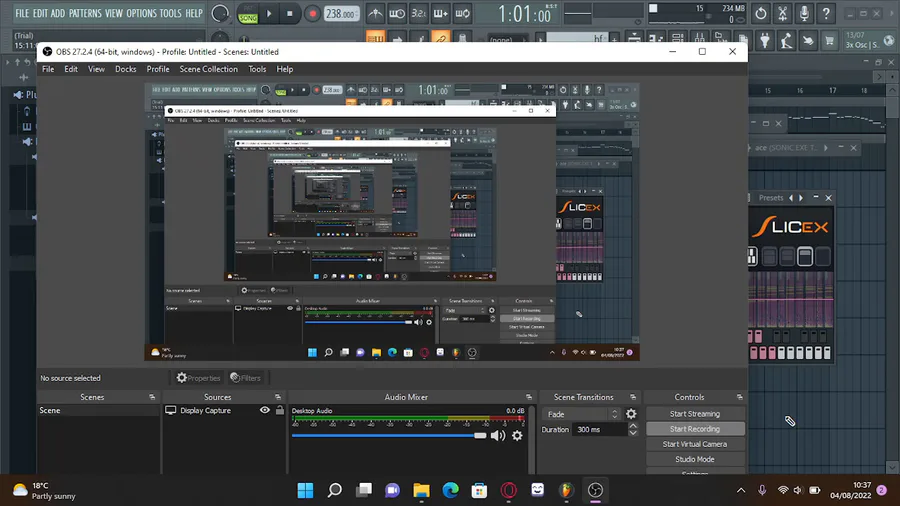
Task: Open FL Studio OPTIONS menu
Action: click(141, 13)
